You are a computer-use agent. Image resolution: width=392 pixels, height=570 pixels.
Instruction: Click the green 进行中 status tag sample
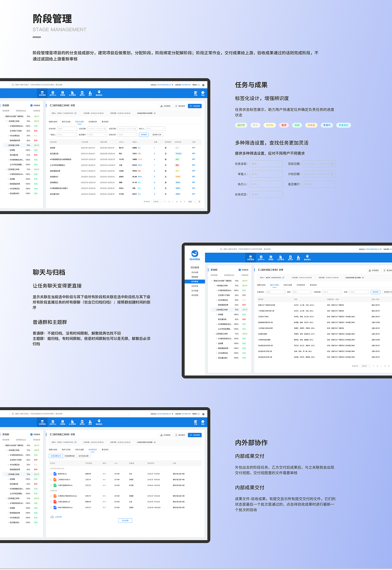click(x=241, y=125)
